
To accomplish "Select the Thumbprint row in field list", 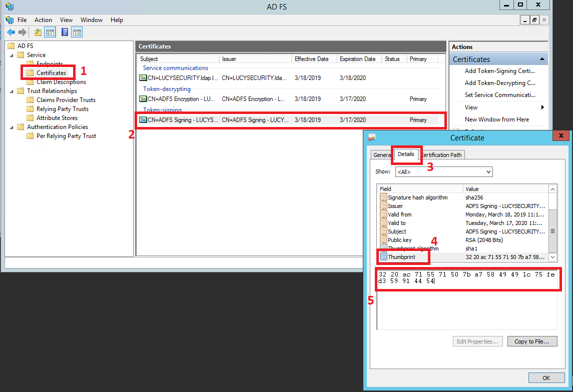I will [462, 257].
